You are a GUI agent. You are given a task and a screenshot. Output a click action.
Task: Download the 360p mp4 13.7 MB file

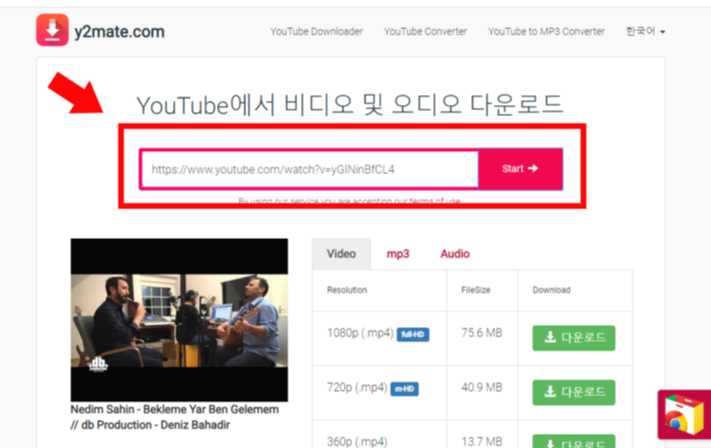(574, 441)
